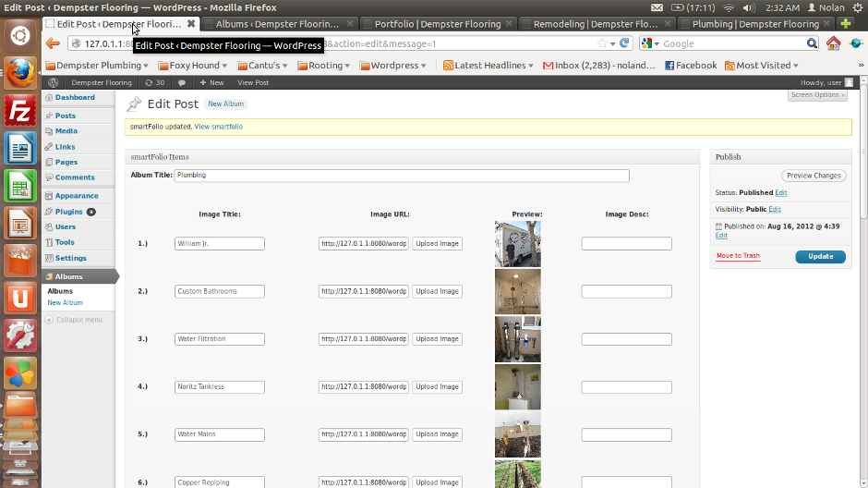The width and height of the screenshot is (868, 488).
Task: Click the WordPress logo in admin bar
Action: (x=54, y=82)
